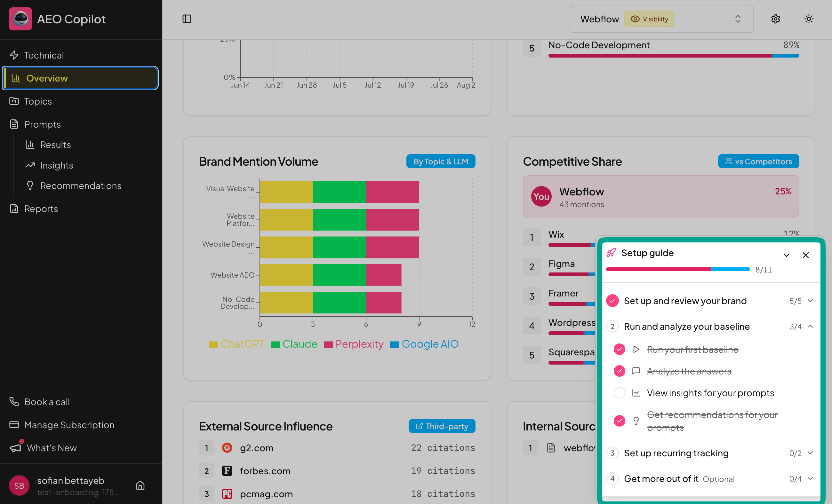
Task: Uncheck Analyze the answers checkmark
Action: tap(619, 371)
